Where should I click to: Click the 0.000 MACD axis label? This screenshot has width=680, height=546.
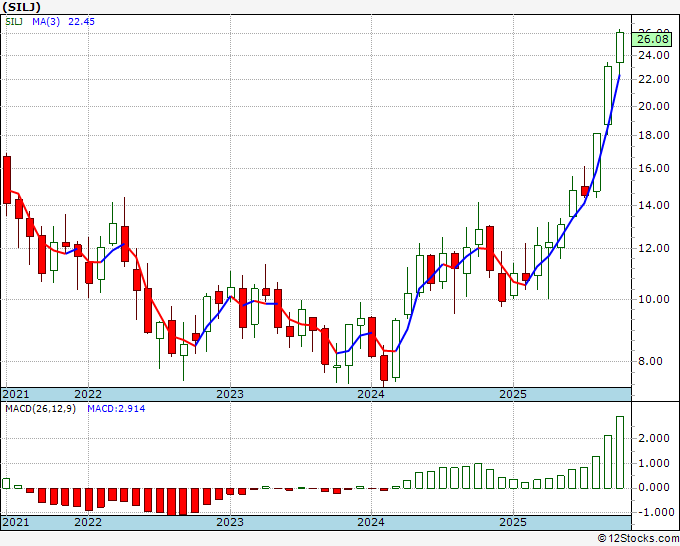click(x=654, y=487)
